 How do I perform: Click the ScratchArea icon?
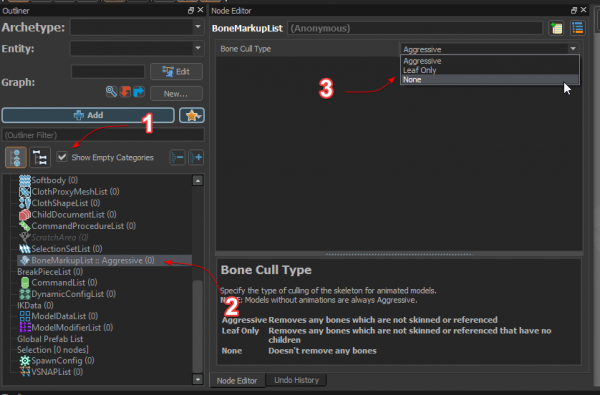click(25, 237)
